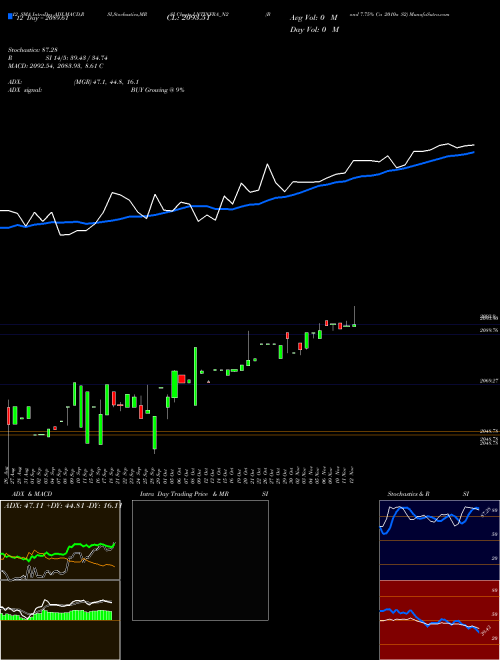This screenshot has width=500, height=660.
Task: Click the 12 Day SMA label text
Action: click(41, 18)
